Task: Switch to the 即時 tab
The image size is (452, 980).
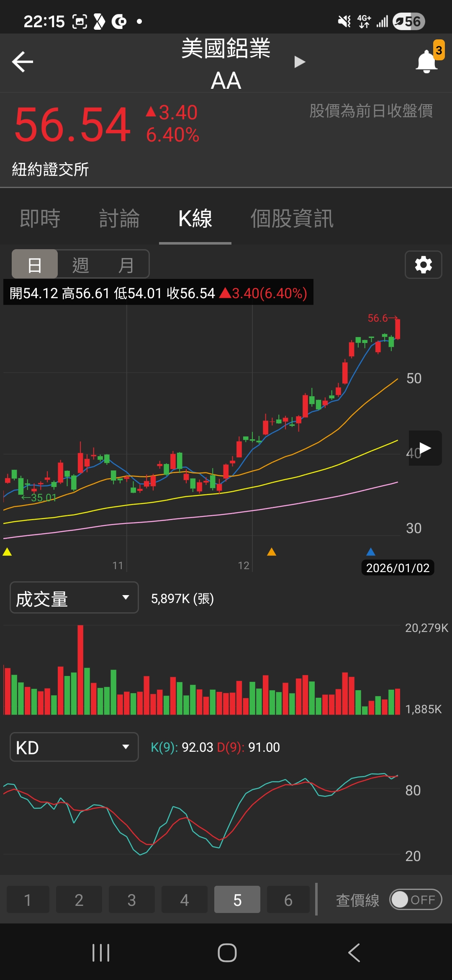Action: pyautogui.click(x=40, y=218)
